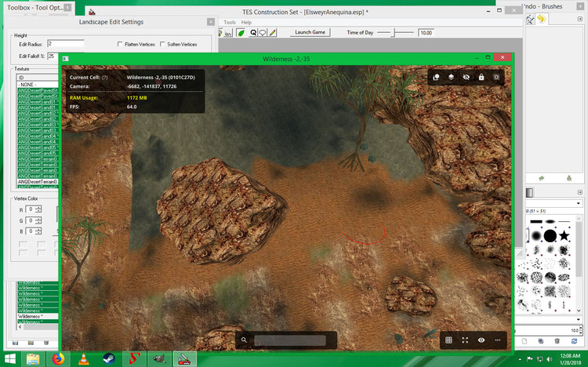
Task: Enable the Flatten Vertices checkbox
Action: click(120, 44)
